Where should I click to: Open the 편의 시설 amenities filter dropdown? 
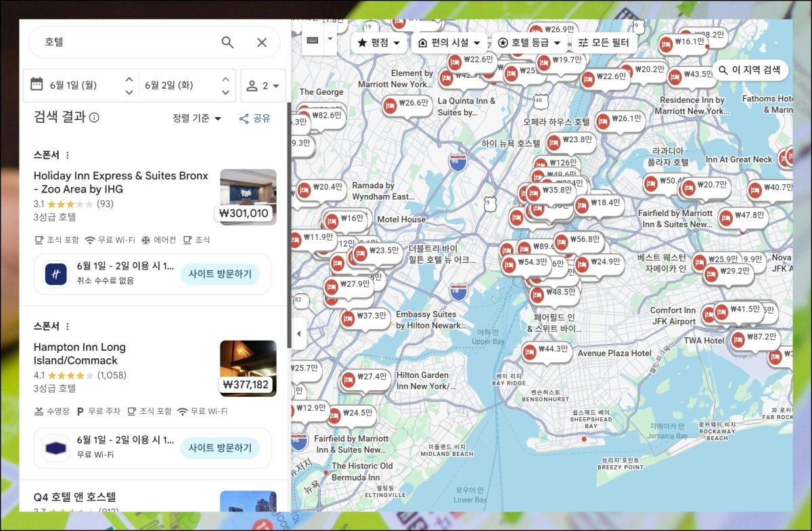coord(449,43)
